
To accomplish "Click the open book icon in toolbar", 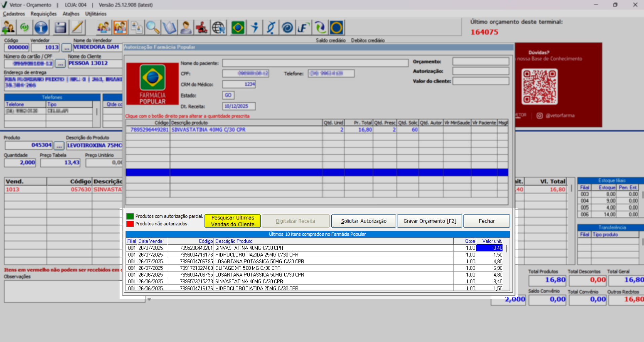I will pos(169,28).
